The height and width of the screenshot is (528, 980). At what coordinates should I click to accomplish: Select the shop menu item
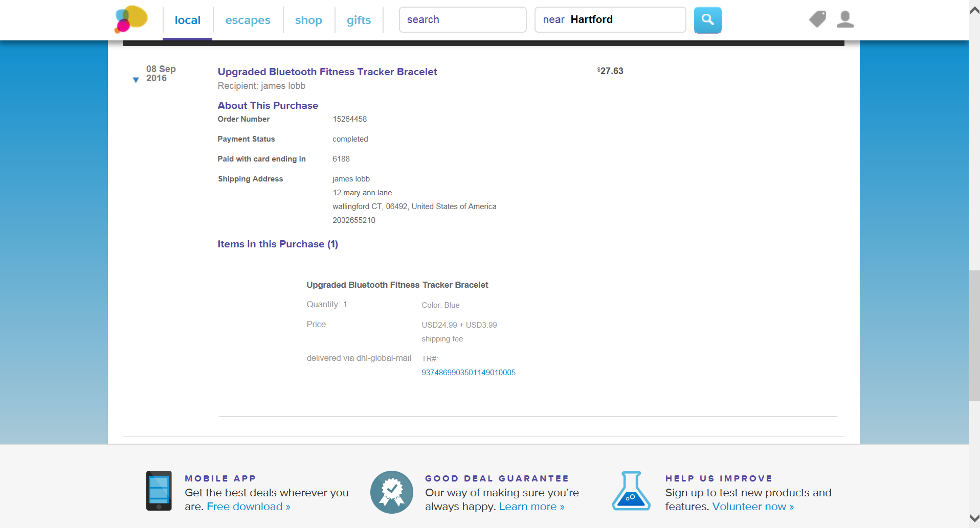(x=308, y=20)
